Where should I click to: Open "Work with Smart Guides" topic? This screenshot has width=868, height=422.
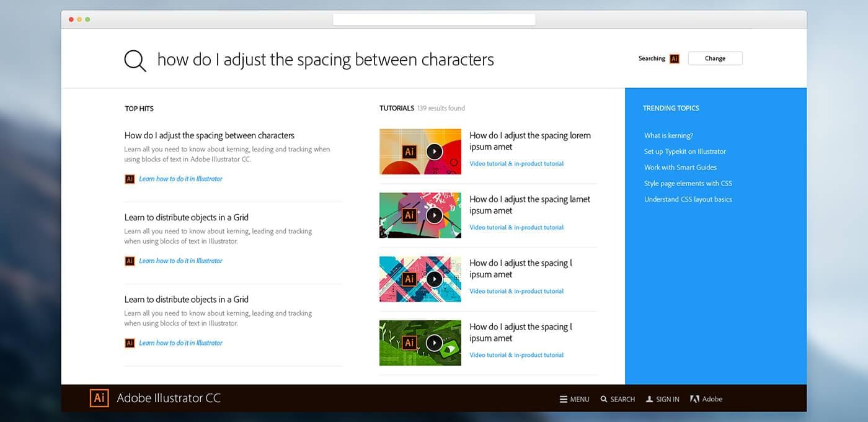tap(680, 167)
